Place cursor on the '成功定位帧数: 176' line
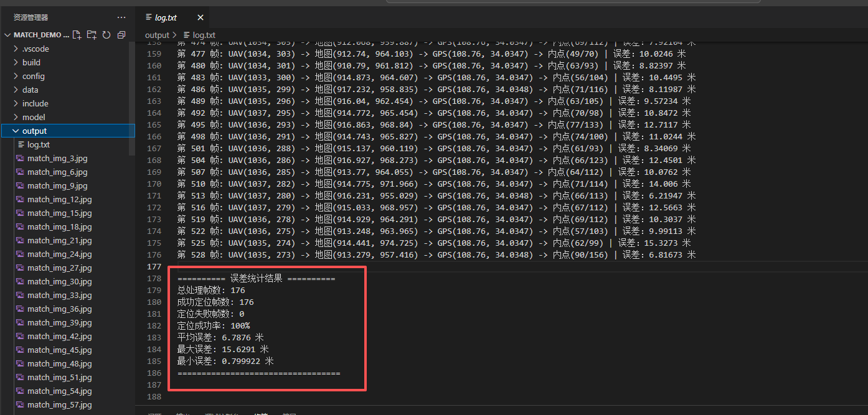This screenshot has width=868, height=415. 215,302
